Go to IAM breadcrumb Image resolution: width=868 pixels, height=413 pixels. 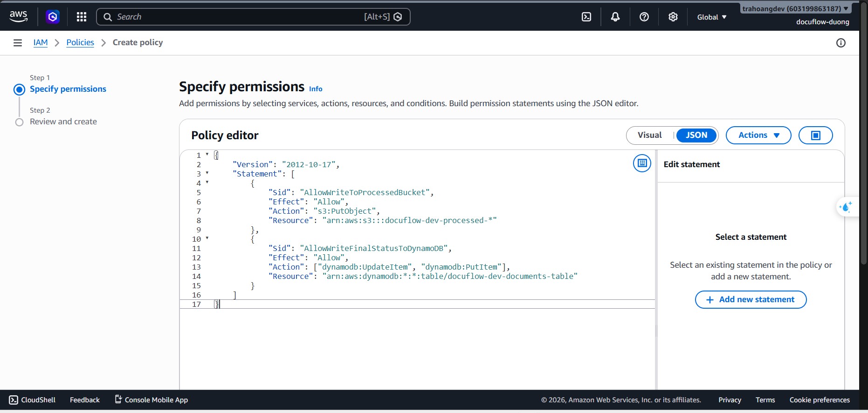coord(41,42)
